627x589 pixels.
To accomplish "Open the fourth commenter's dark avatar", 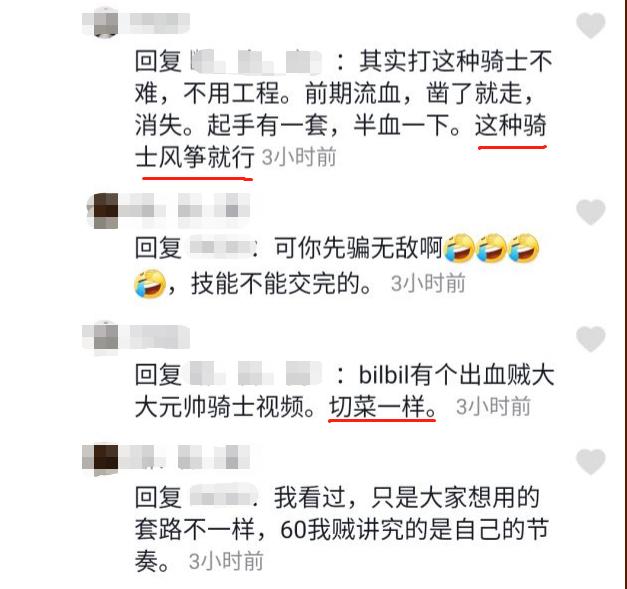I will (x=105, y=458).
